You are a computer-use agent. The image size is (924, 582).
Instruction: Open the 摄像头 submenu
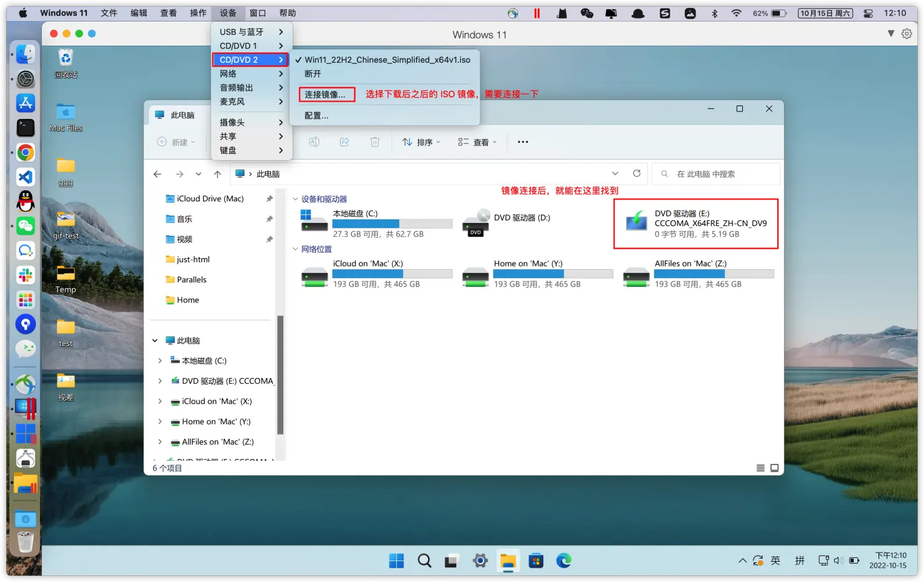[x=251, y=123]
